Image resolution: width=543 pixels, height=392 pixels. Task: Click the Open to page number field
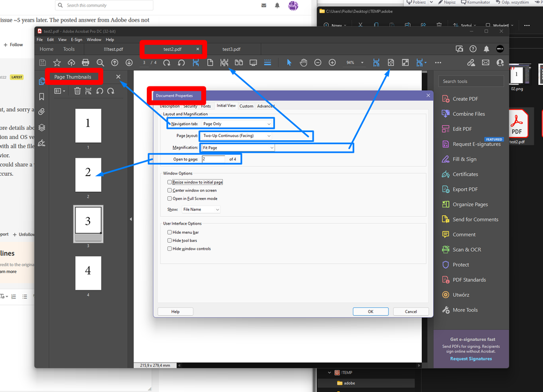pyautogui.click(x=214, y=159)
